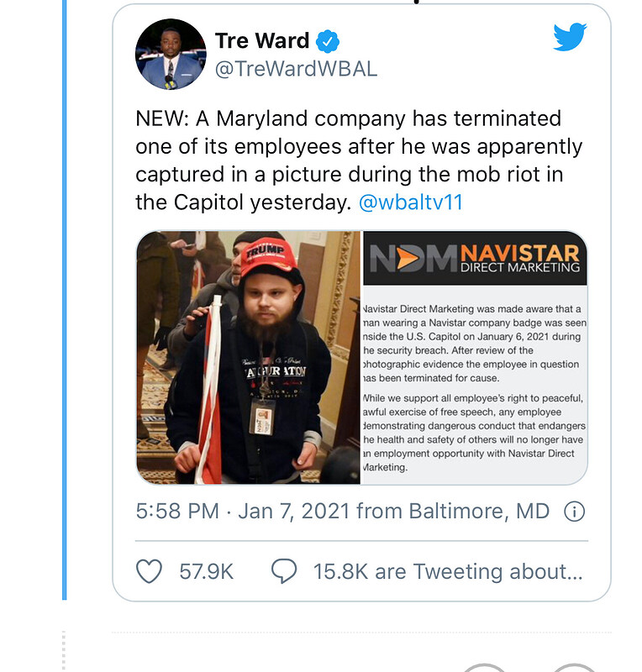Click the Twitter bird logo
Viewport: 642px width, 672px height.
[570, 38]
